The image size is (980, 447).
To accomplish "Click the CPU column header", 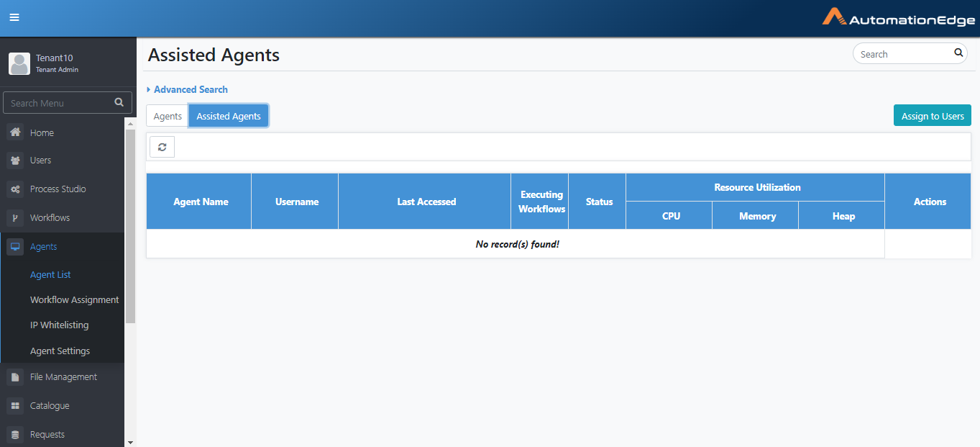I will point(671,216).
